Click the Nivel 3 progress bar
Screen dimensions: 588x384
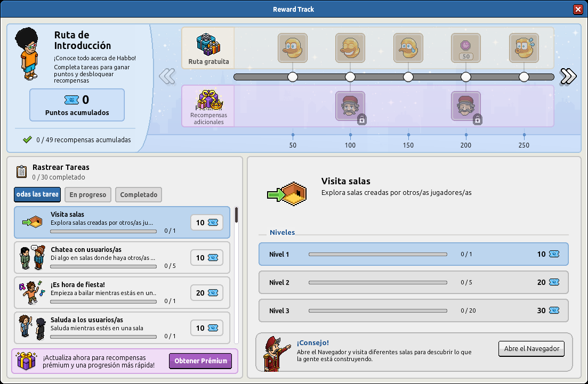[x=377, y=311]
